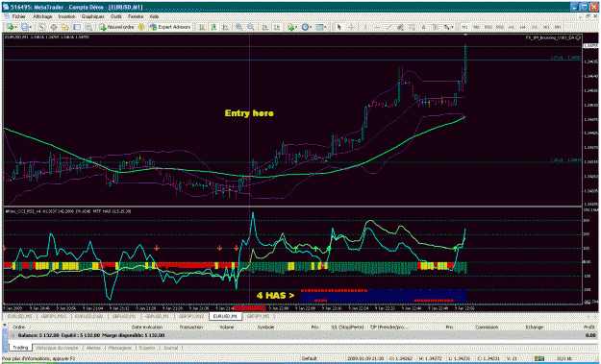Open the Outils menu
601x364 pixels.
[x=116, y=16]
